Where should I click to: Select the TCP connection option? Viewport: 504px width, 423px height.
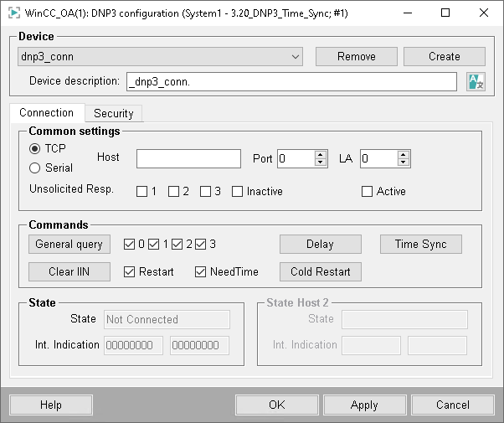click(35, 148)
